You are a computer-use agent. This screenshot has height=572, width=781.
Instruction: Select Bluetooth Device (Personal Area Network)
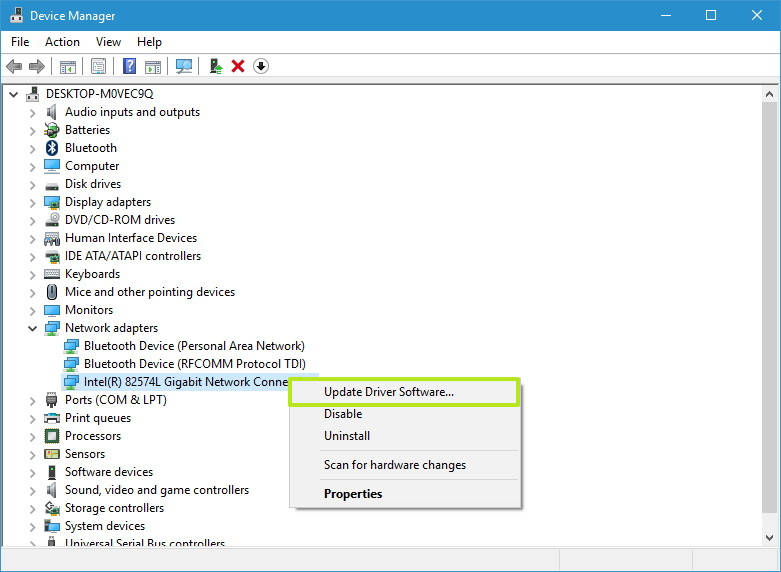tap(194, 346)
